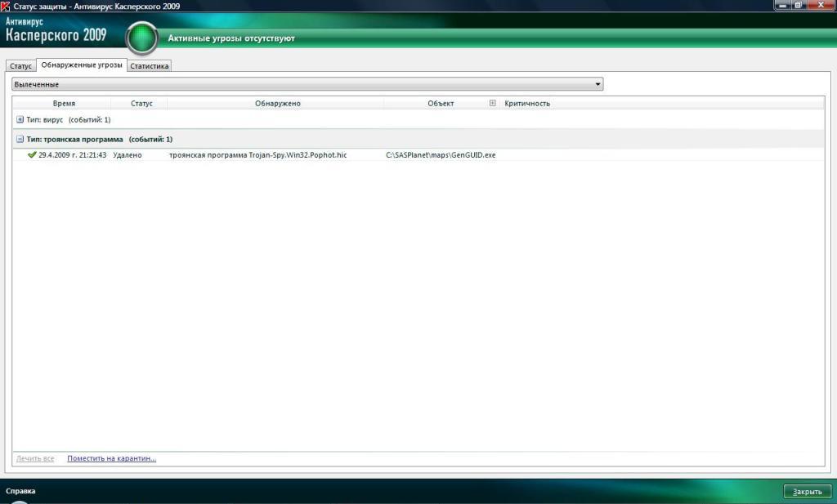Screen dimensions: 837x504
Task: Sort by the Критичность column header
Action: (527, 104)
